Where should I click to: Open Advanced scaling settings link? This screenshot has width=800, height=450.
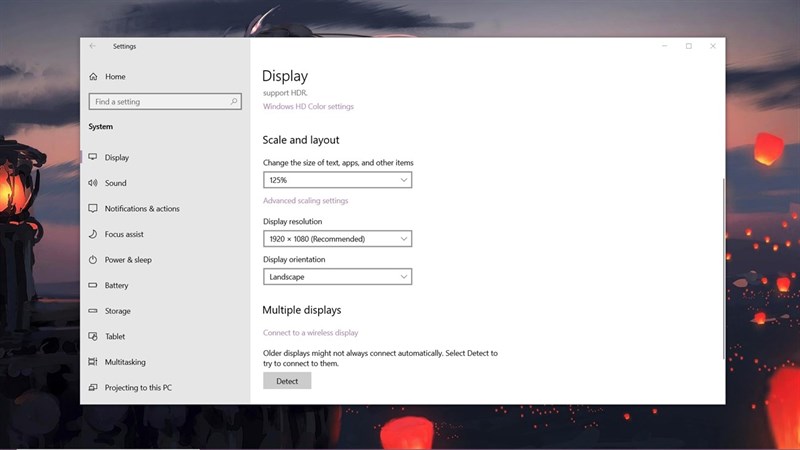[306, 201]
